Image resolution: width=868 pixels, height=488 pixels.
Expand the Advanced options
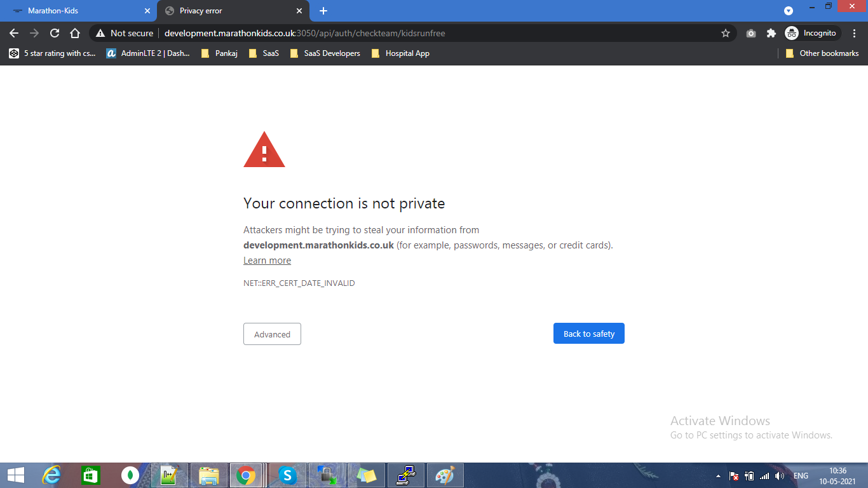pos(272,334)
